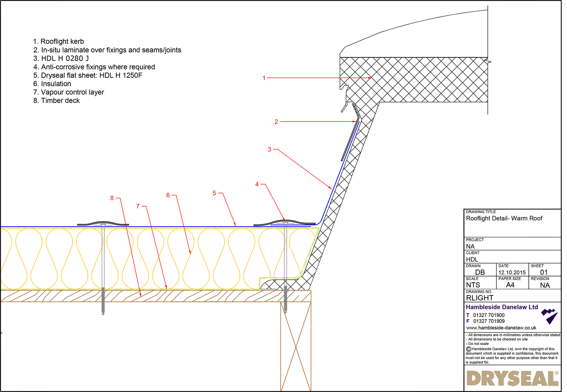The height and width of the screenshot is (392, 567).
Task: Click the phone number 01327 701900
Action: pyautogui.click(x=490, y=315)
